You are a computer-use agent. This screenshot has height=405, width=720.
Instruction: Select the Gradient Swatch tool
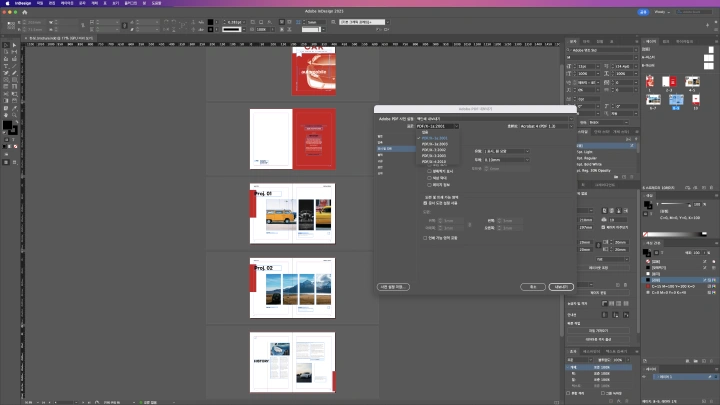point(6,101)
